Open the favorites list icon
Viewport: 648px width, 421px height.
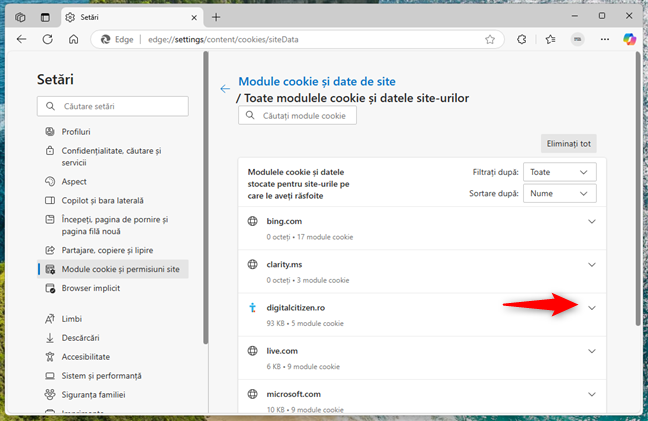coord(550,39)
